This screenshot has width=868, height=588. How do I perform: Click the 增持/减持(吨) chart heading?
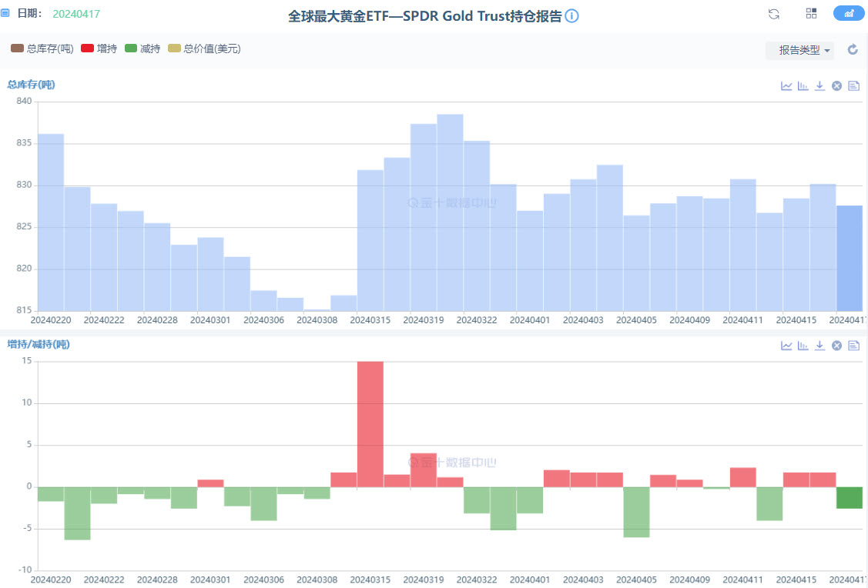pos(39,345)
